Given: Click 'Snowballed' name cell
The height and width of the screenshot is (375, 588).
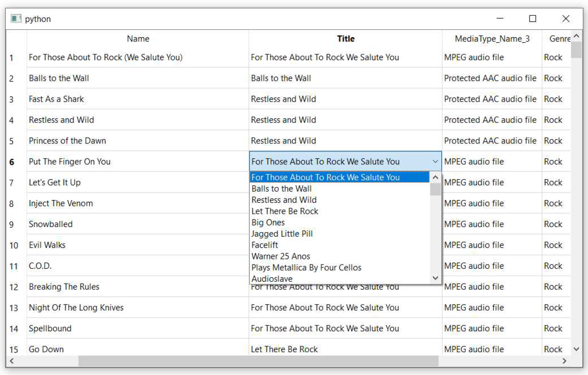Looking at the screenshot, I should (x=138, y=224).
